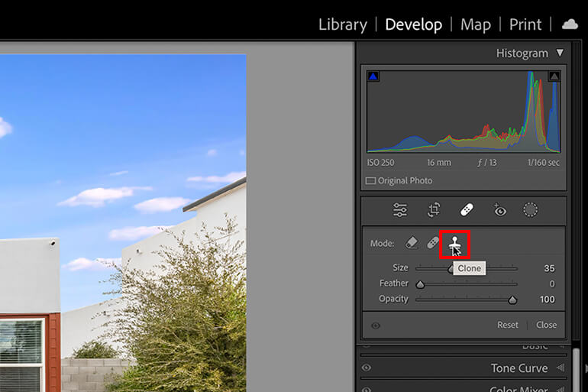Viewport: 588px width, 392px height.
Task: Toggle shadow clipping indicator in histogram
Action: (373, 76)
